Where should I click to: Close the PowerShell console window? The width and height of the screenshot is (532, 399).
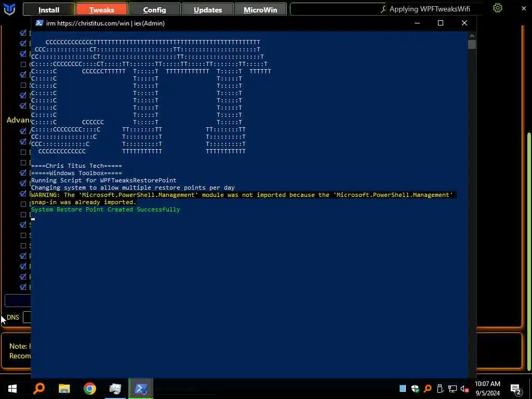click(x=464, y=23)
